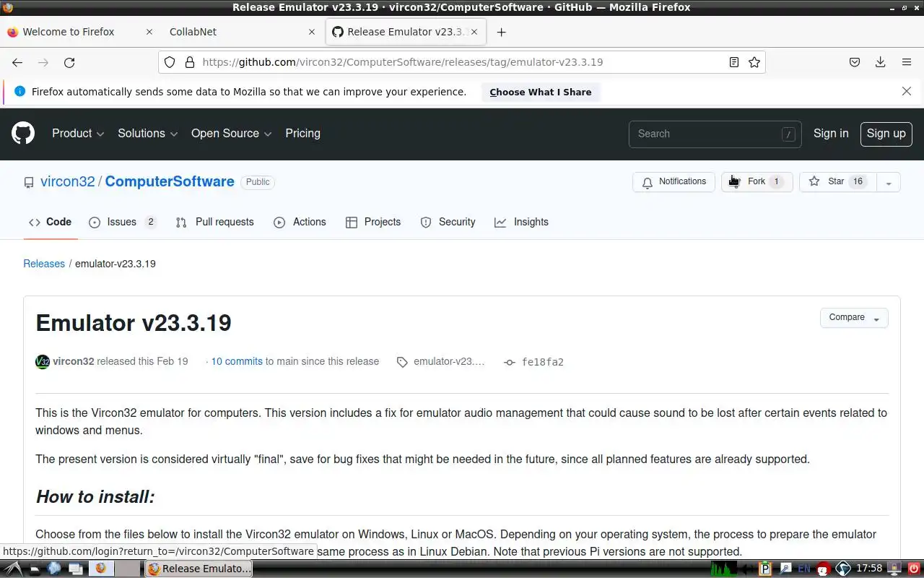Viewport: 924px width, 578px height.
Task: Focus the GitHub search field
Action: click(x=715, y=134)
